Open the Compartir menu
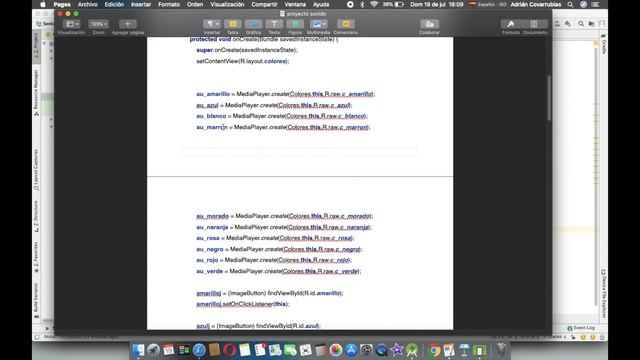The height and width of the screenshot is (360, 640). [264, 4]
